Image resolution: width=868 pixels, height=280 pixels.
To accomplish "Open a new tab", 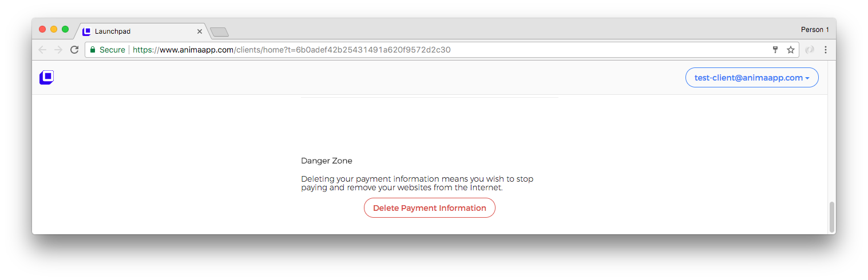I will click(x=219, y=32).
